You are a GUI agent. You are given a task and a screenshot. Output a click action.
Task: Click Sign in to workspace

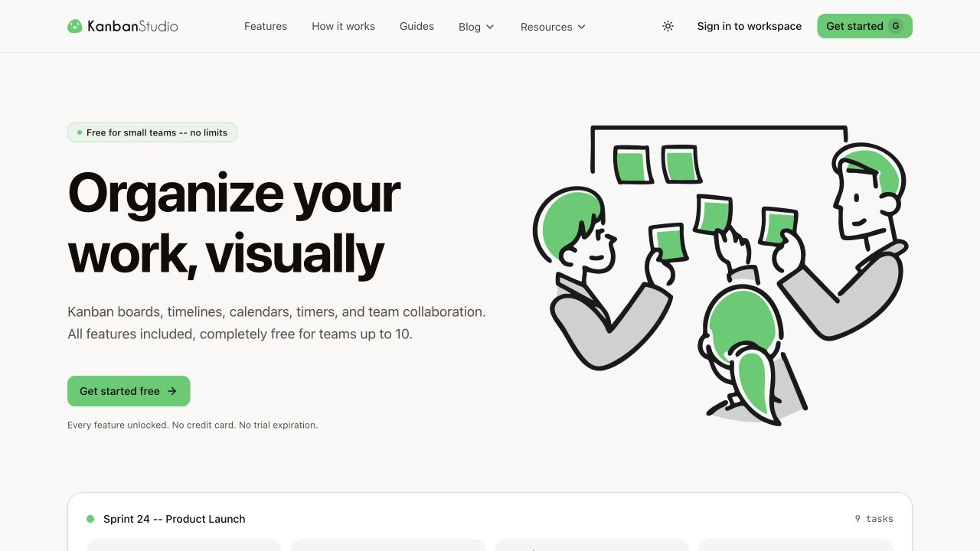point(750,26)
